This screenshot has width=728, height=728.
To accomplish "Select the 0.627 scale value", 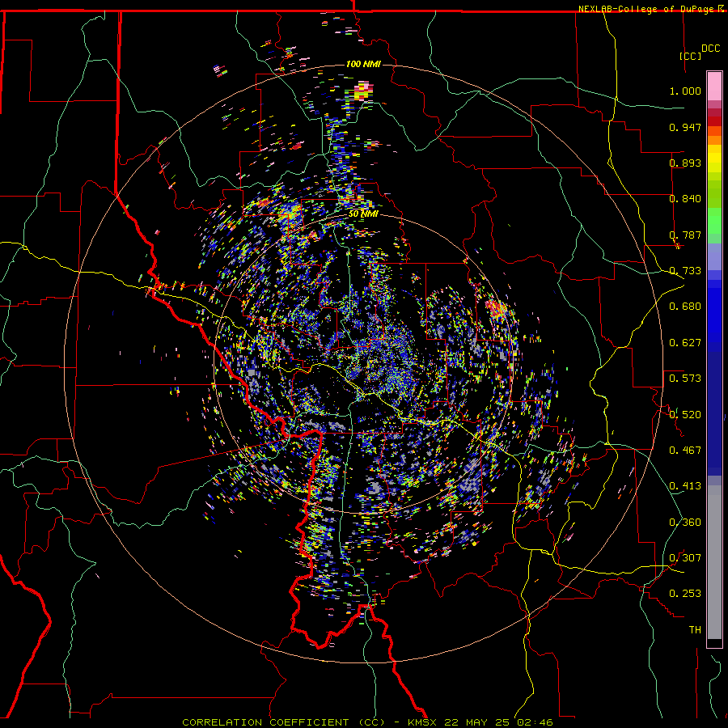I will tap(685, 342).
